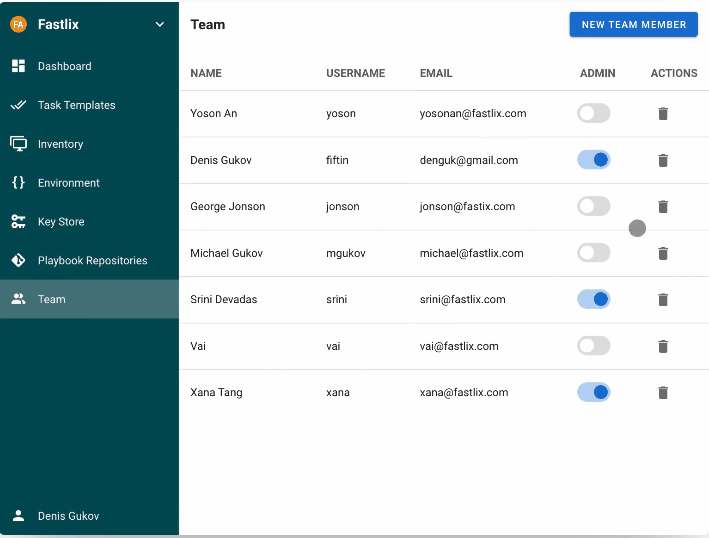Click the New Team Member button
Viewport: 709px width, 538px height.
(x=633, y=24)
